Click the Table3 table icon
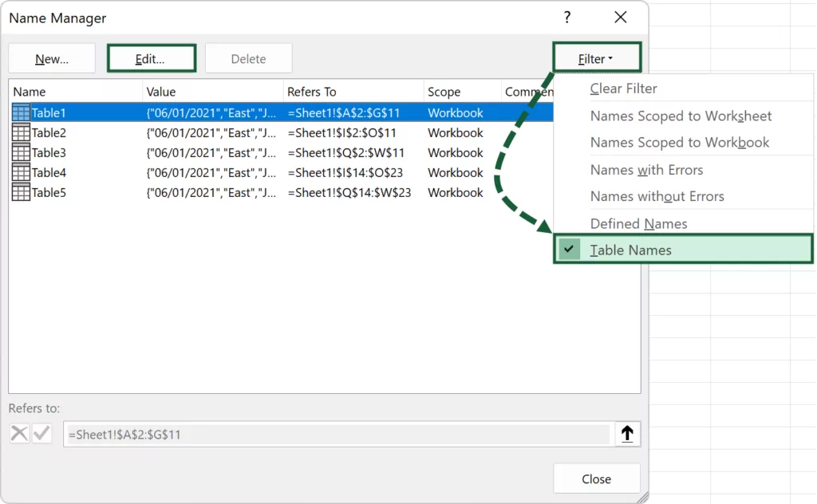The width and height of the screenshot is (817, 504). (22, 153)
